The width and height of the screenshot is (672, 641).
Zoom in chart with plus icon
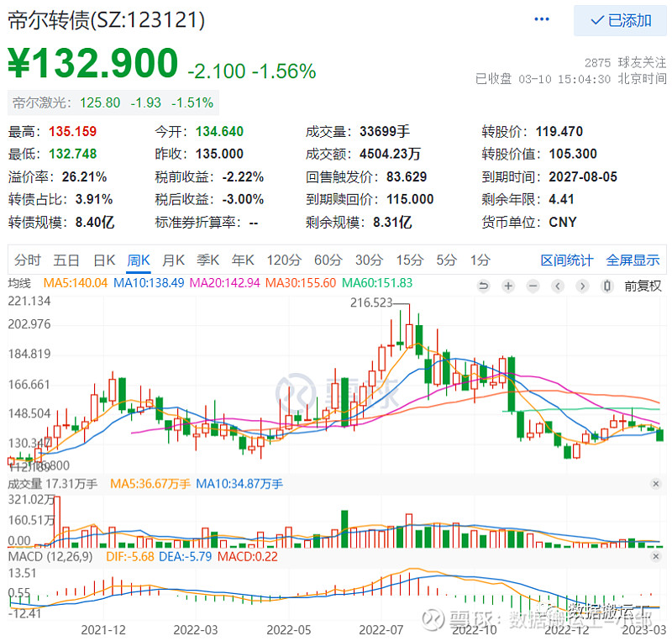508,286
